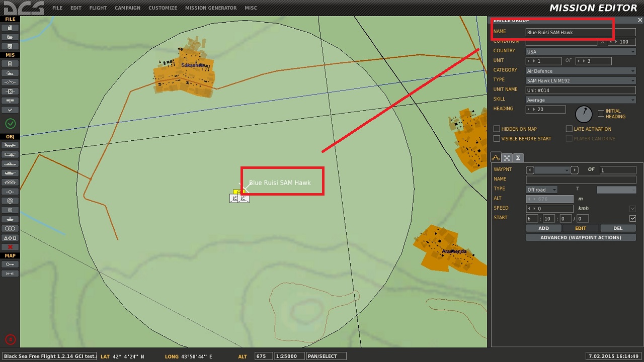644x362 pixels.
Task: Select the SAM Hawk unit icon on map
Action: pos(239,197)
